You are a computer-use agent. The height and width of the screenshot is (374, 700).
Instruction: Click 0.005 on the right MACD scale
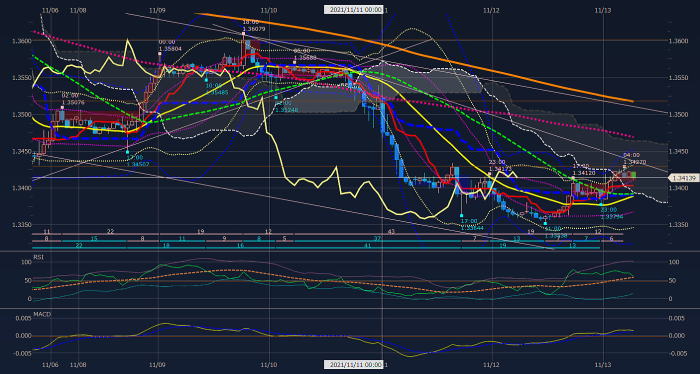coord(676,318)
